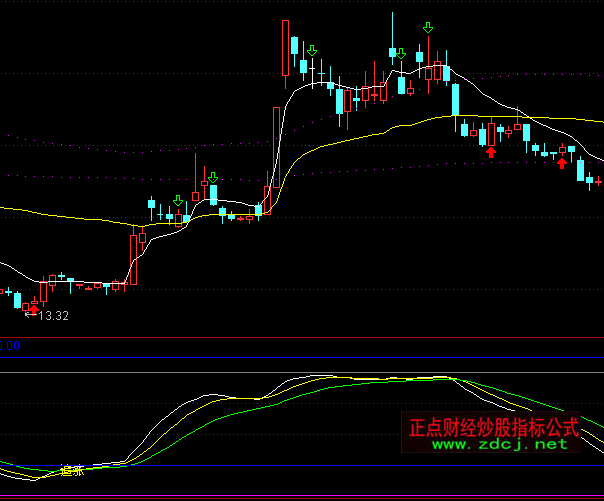Click the blue 0.00 indicator value

pos(10,346)
